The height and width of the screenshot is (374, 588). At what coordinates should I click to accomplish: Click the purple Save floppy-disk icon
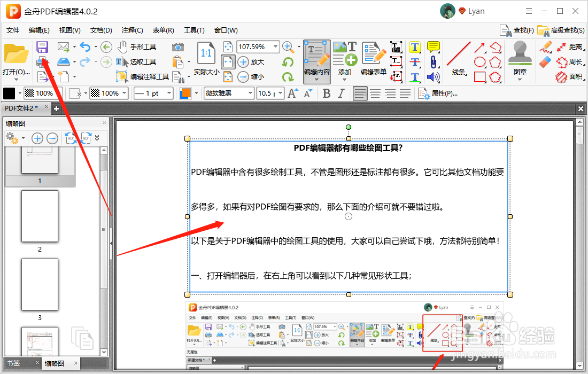tap(42, 47)
